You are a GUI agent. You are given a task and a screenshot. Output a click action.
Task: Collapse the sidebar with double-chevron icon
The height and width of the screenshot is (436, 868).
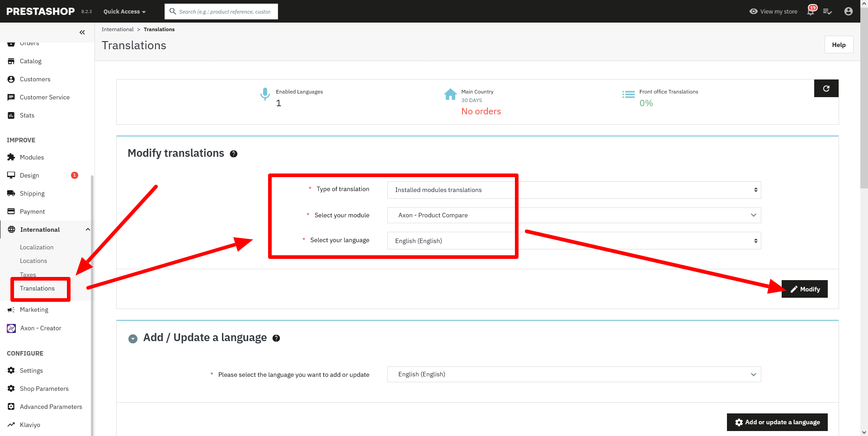pos(82,33)
